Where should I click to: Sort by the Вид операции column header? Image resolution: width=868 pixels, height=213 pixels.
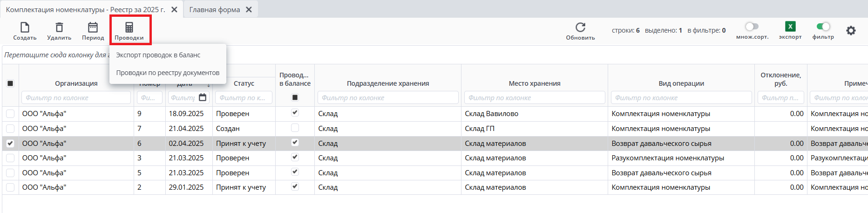tap(681, 83)
